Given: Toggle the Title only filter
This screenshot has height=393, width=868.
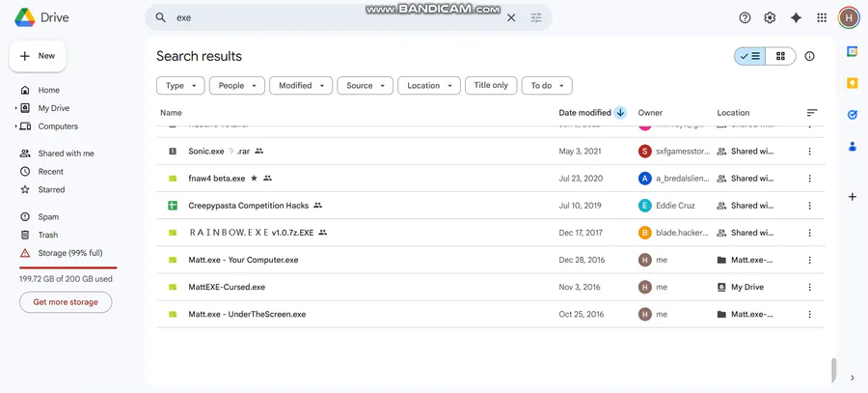Looking at the screenshot, I should 491,85.
